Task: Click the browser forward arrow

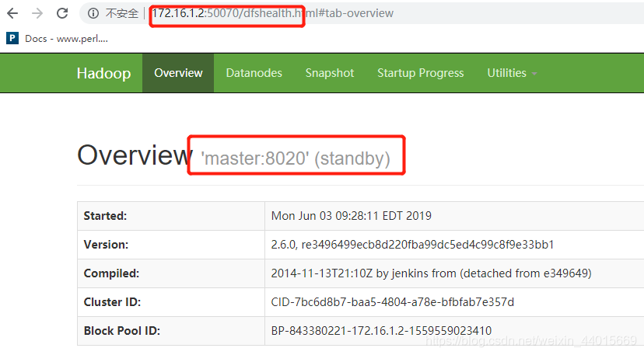Action: click(x=37, y=13)
